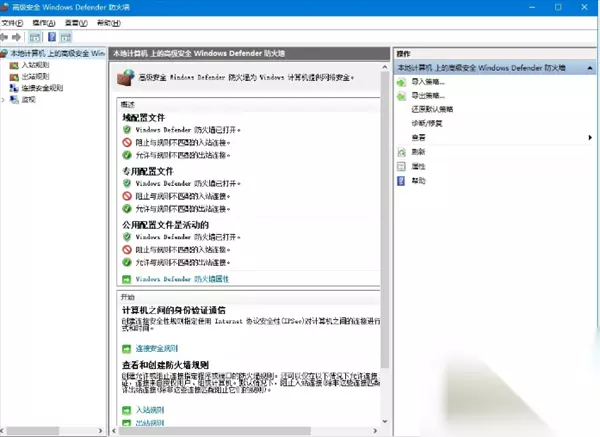The width and height of the screenshot is (600, 437).
Task: Click the center pane scroll down arrow
Action: click(385, 421)
